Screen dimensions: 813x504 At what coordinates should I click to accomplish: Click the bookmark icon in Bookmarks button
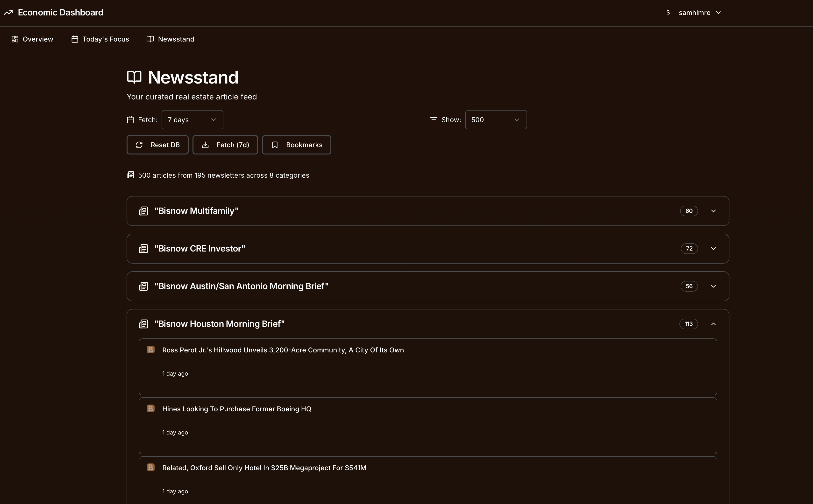click(275, 145)
